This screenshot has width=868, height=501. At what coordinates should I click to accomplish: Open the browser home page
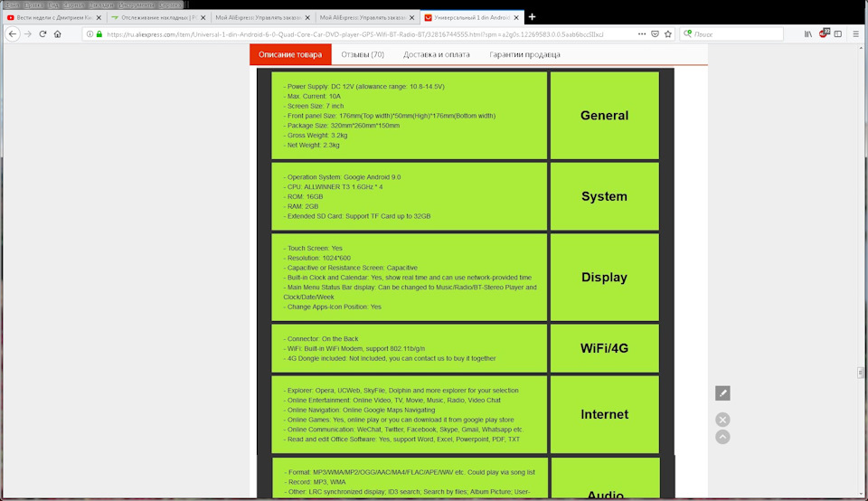click(x=58, y=33)
